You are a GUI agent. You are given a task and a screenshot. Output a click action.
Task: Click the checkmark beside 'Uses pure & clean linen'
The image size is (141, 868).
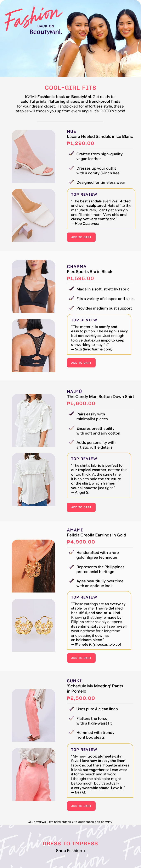coord(71,709)
